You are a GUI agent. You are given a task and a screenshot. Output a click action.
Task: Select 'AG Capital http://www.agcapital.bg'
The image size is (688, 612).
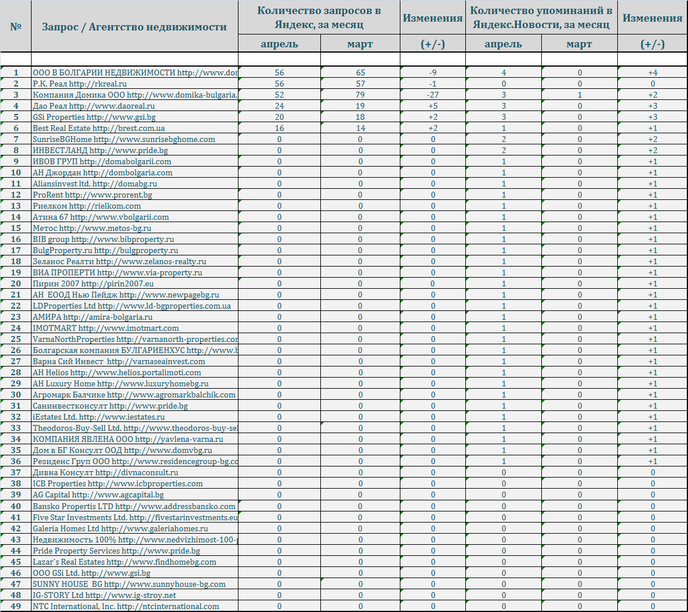pos(135,495)
